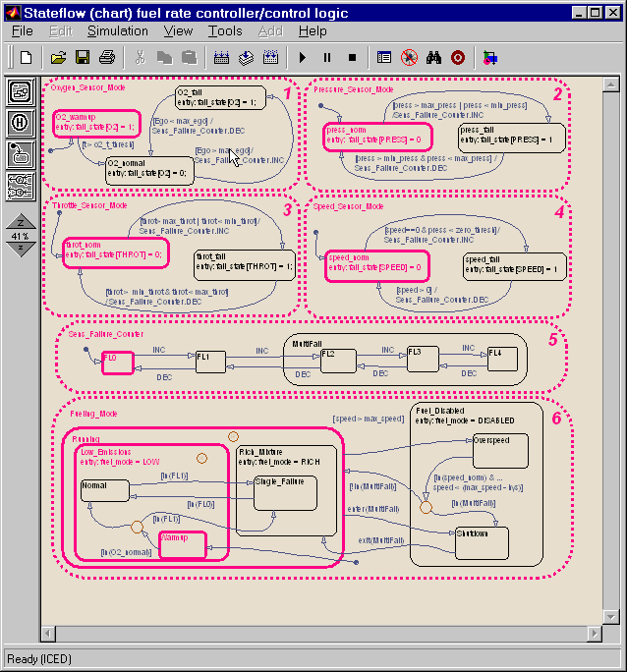Select the FL3 state box

pos(423,360)
